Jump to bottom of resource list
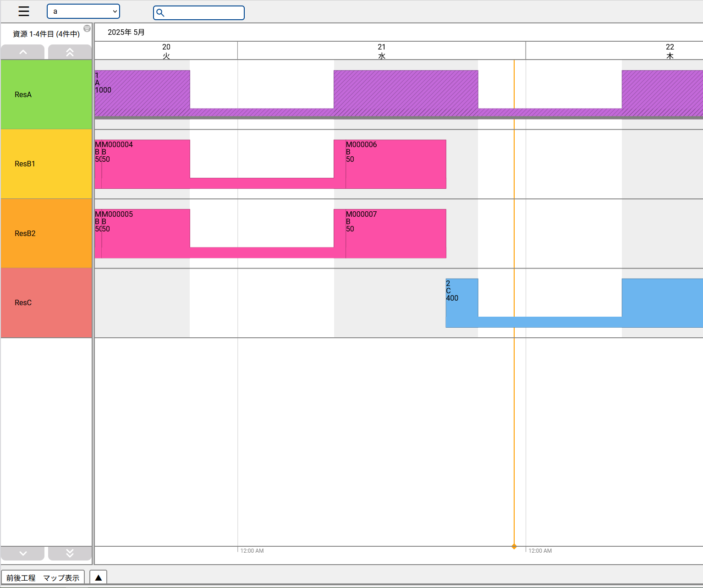The width and height of the screenshot is (703, 588). tap(70, 553)
